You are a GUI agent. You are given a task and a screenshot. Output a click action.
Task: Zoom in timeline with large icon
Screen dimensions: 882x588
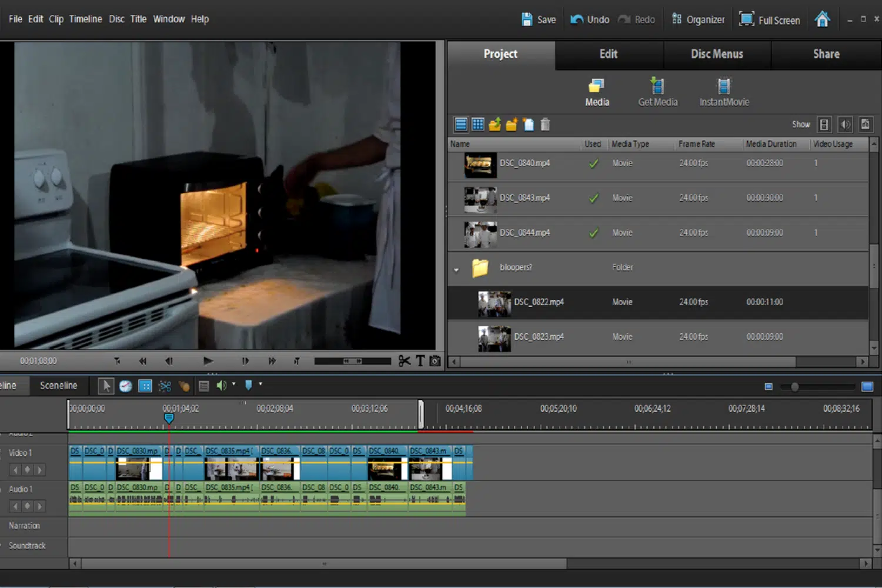[867, 386]
